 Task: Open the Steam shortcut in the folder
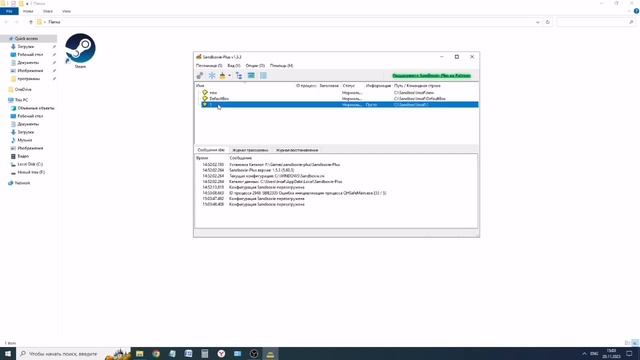click(x=80, y=51)
